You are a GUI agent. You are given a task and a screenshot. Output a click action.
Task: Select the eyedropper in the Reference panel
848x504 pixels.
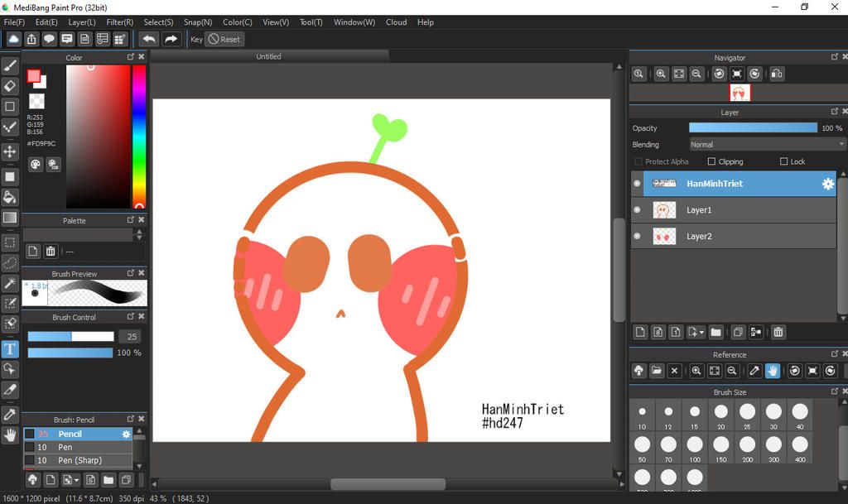point(754,371)
